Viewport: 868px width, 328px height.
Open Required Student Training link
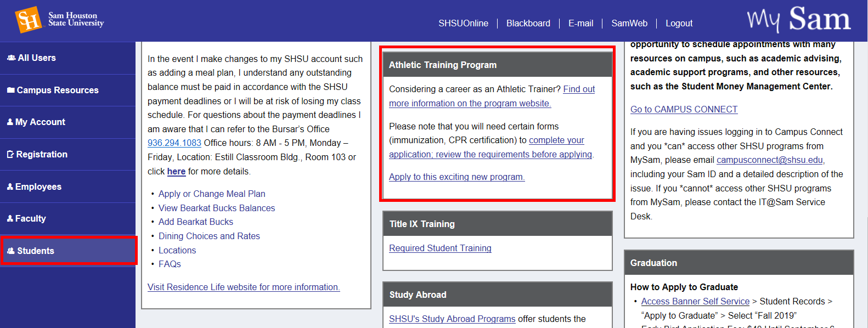click(440, 248)
